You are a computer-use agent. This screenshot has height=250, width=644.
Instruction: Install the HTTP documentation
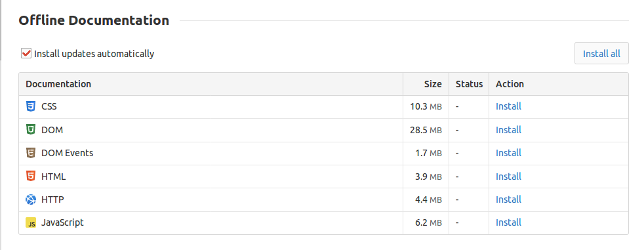click(508, 199)
